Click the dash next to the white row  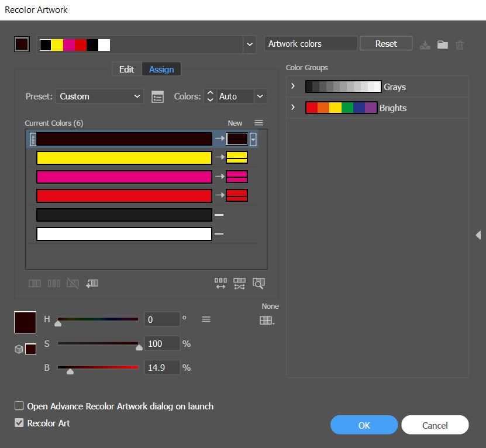point(219,234)
